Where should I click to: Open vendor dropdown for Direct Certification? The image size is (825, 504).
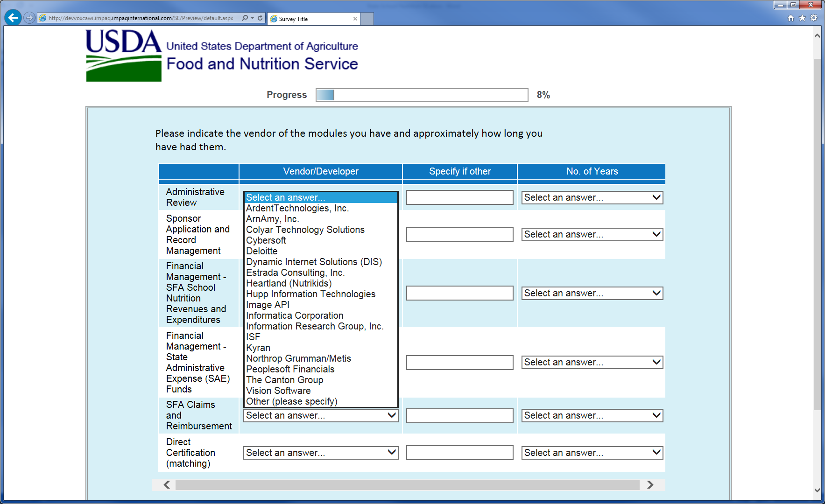320,453
